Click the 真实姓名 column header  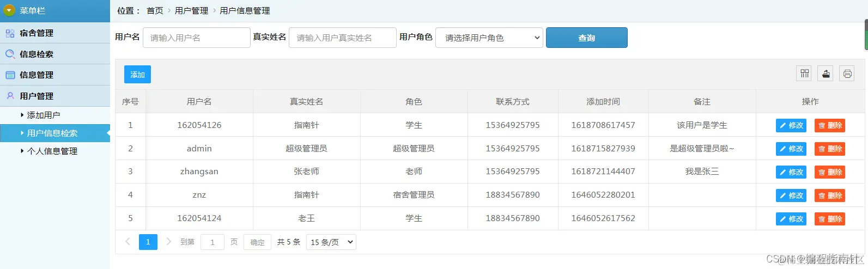(307, 101)
